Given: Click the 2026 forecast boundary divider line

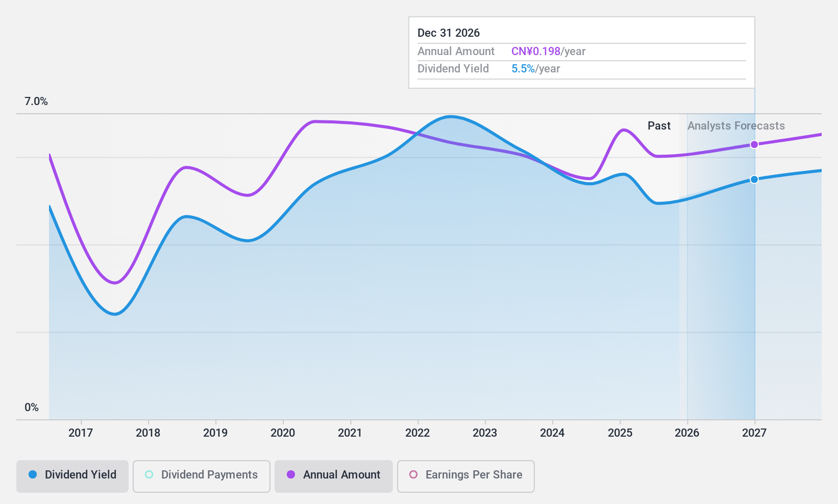Looking at the screenshot, I should tap(687, 255).
